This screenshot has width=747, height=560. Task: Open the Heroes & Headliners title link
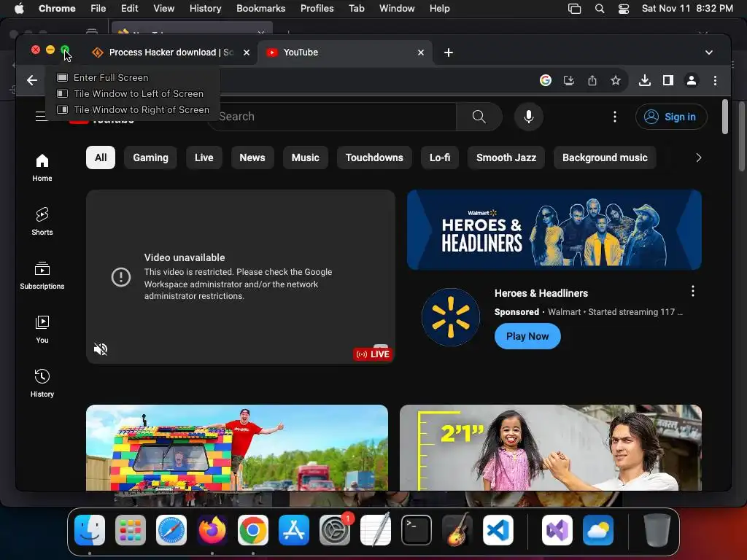[x=541, y=293]
